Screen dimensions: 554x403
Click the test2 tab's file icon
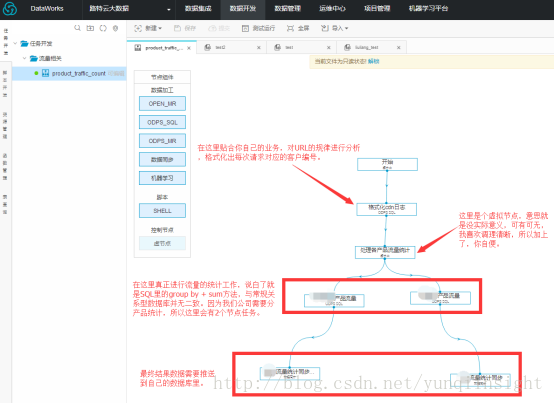click(x=208, y=47)
